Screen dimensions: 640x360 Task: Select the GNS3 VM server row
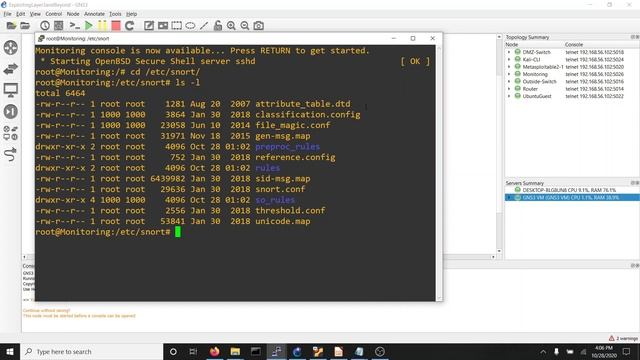pyautogui.click(x=572, y=198)
